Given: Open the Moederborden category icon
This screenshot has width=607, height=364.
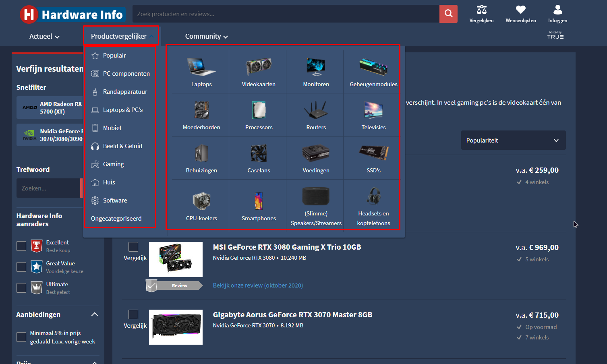Looking at the screenshot, I should click(x=201, y=110).
